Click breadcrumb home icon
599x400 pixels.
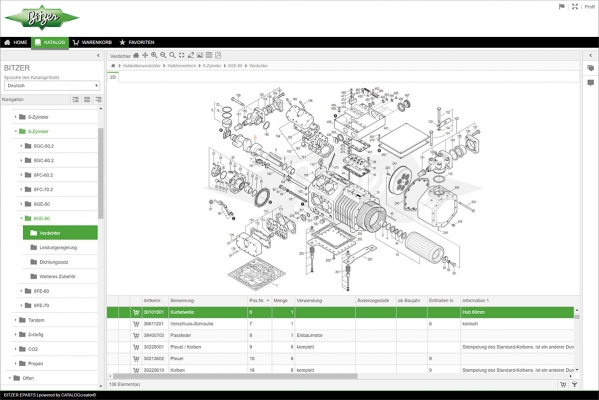[113, 66]
